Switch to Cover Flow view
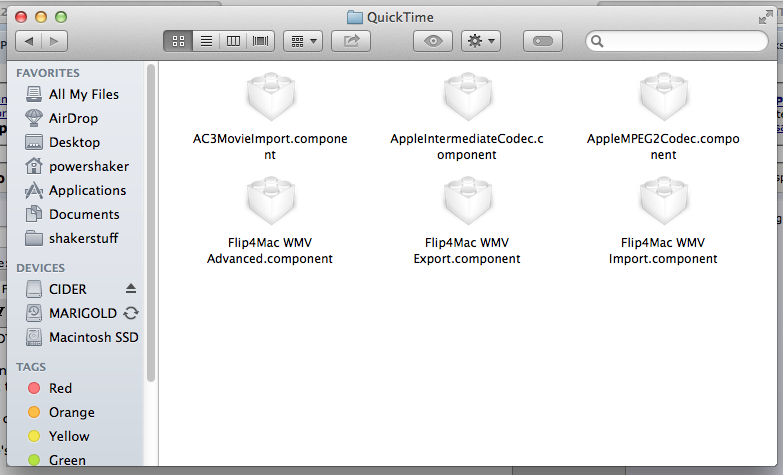Viewport: 783px width, 475px height. [261, 41]
